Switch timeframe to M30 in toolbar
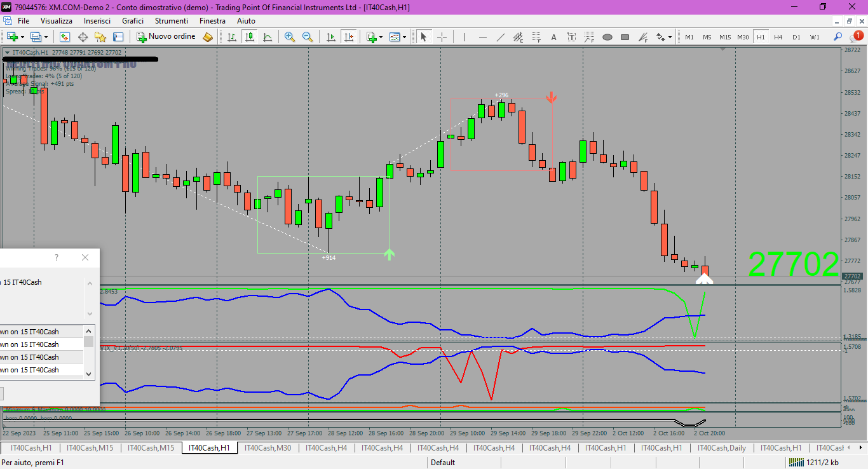This screenshot has height=469, width=868. [743, 37]
